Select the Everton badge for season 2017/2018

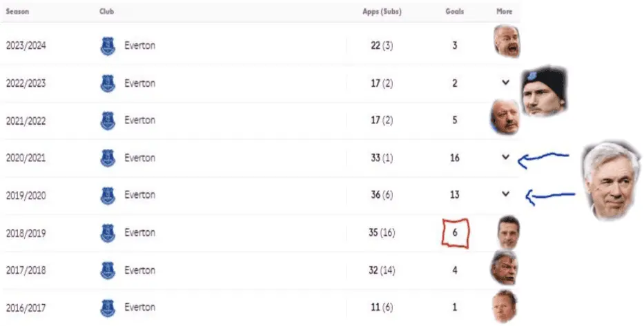(108, 270)
